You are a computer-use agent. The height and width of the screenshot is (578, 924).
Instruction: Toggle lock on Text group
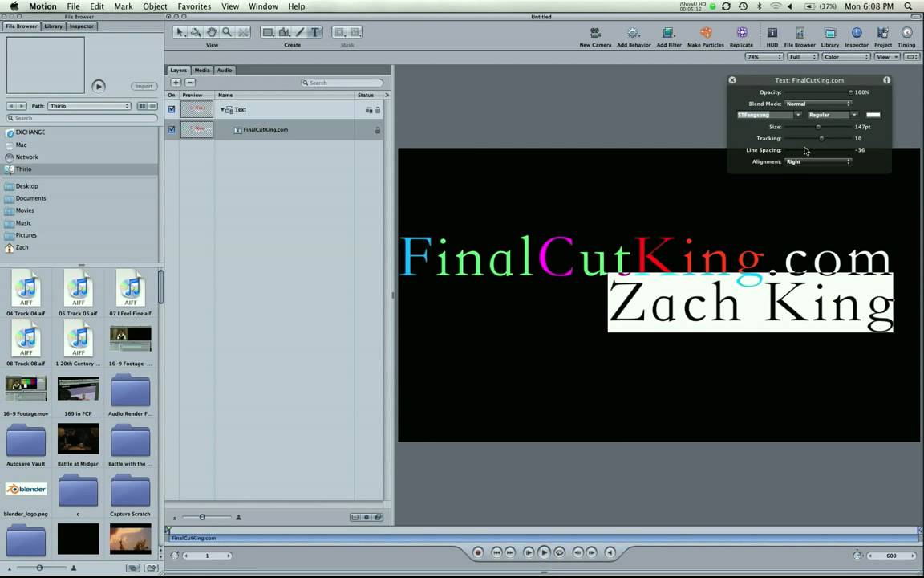pyautogui.click(x=378, y=110)
